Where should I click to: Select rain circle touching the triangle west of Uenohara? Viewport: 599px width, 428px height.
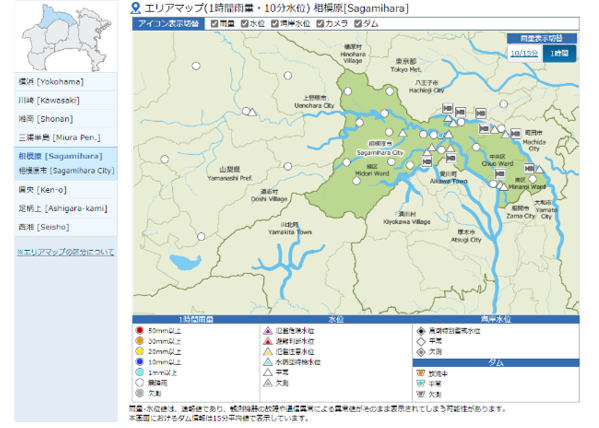tap(246, 111)
